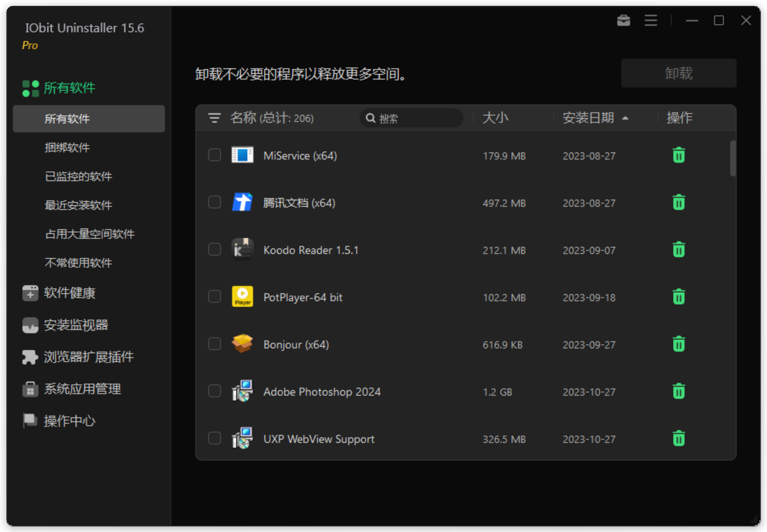Click the UXP WebView Support installer icon
Viewport: 767px width, 532px height.
tap(242, 438)
